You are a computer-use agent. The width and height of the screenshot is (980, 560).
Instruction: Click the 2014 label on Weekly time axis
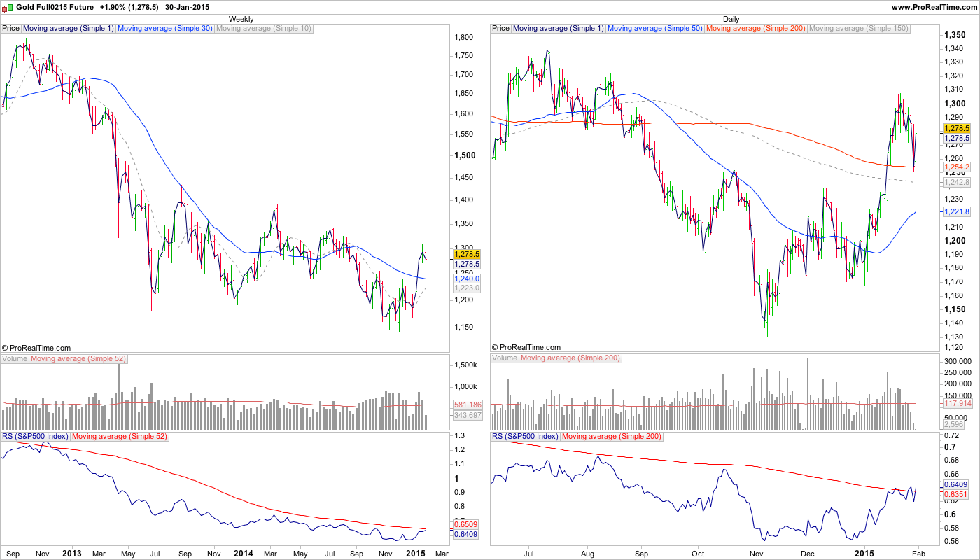[x=243, y=553]
